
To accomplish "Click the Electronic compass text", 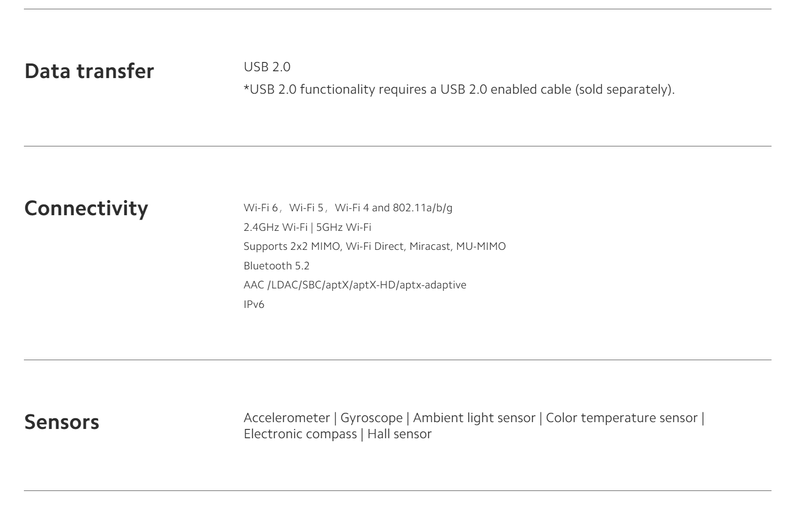I will tap(300, 434).
